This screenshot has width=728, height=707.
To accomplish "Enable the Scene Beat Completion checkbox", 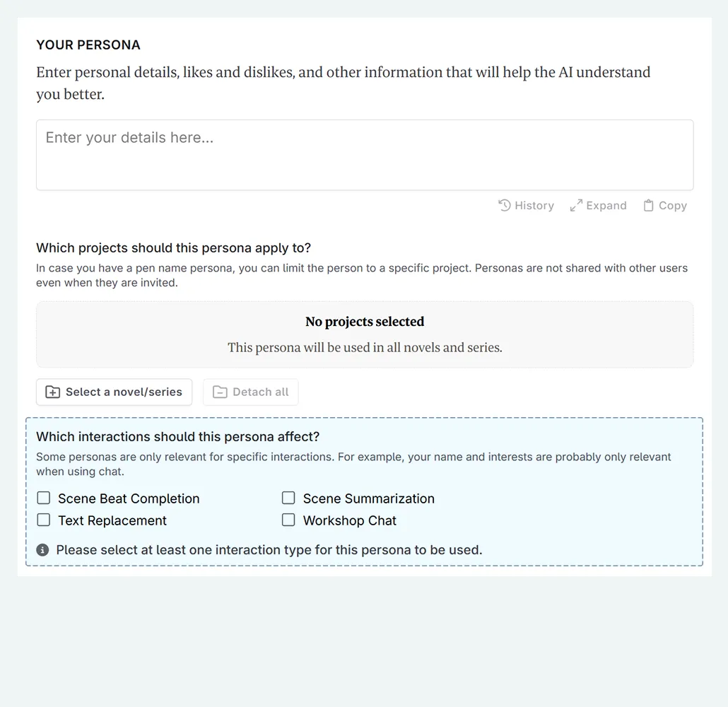I will (44, 498).
